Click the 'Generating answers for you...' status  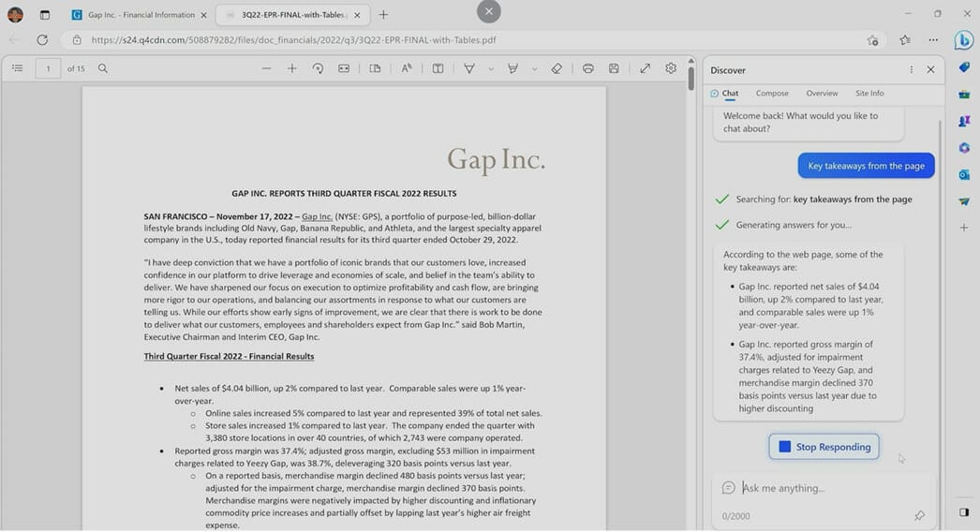click(794, 225)
